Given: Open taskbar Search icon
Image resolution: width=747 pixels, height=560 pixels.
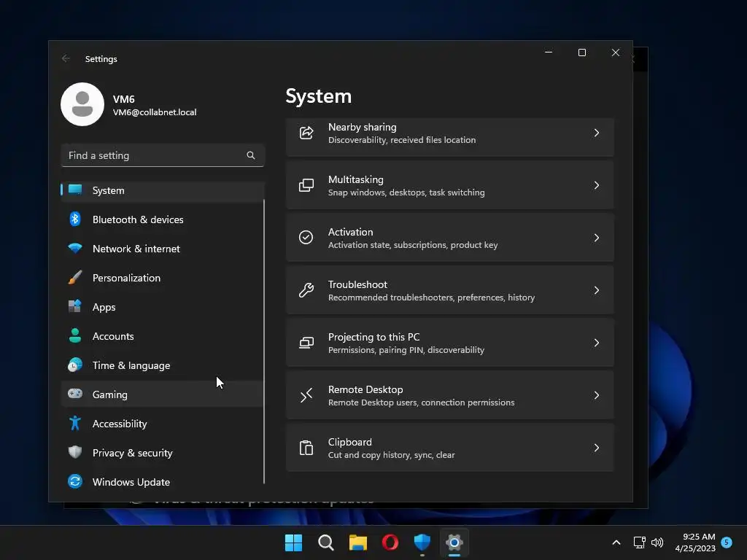Looking at the screenshot, I should click(326, 542).
